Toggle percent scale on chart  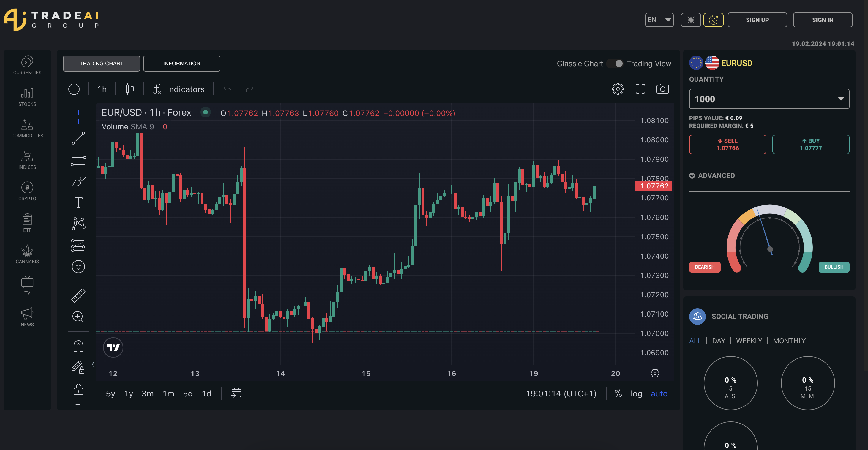point(618,393)
